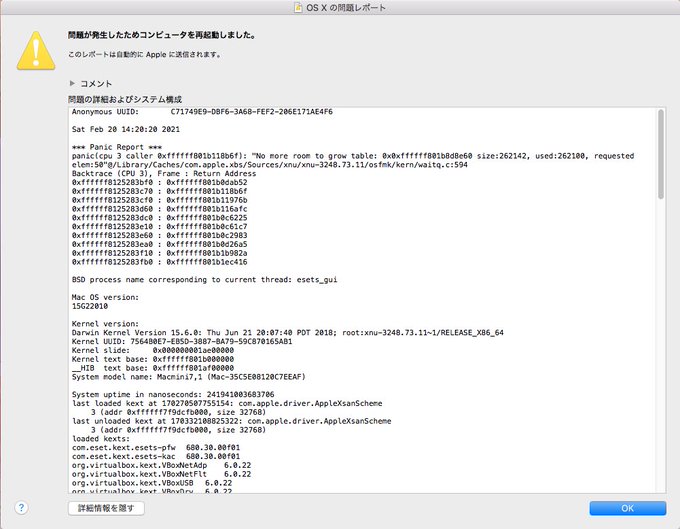Click the 'System uptime in nanoseconds' line
Screen dimensions: 680x529
click(x=173, y=395)
